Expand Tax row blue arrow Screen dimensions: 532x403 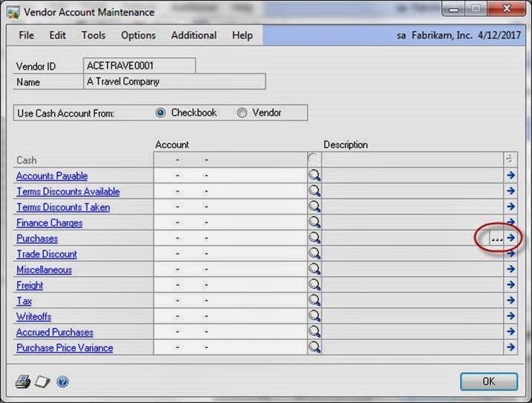pos(510,301)
